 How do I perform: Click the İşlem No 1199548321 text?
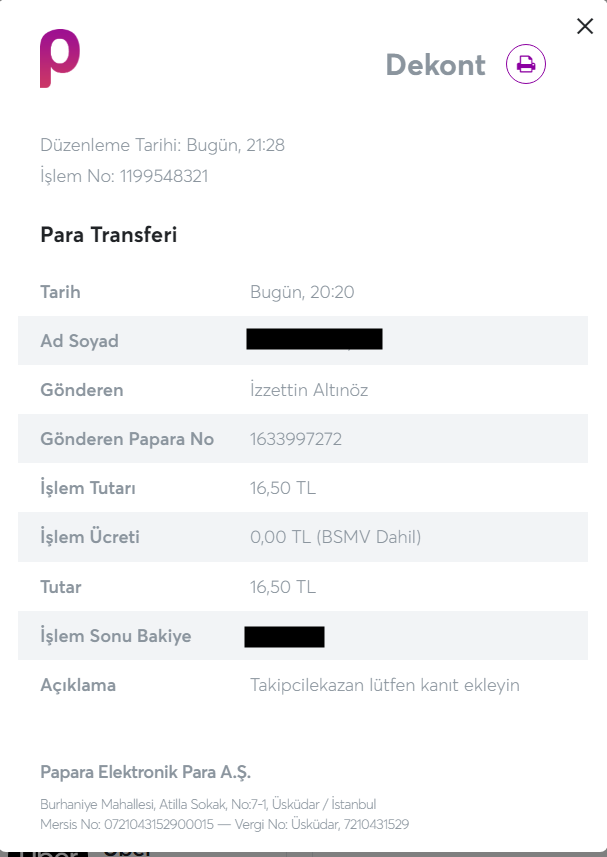[124, 176]
